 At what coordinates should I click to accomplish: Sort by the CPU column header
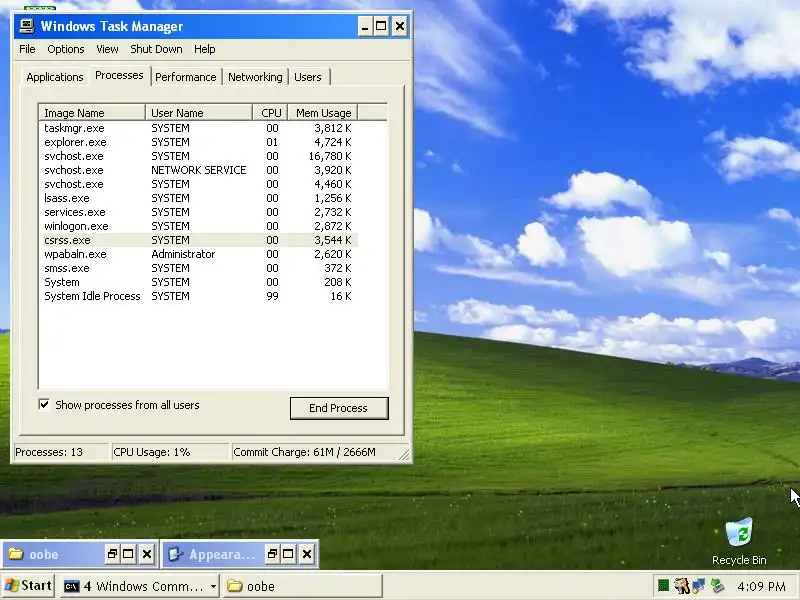point(270,113)
